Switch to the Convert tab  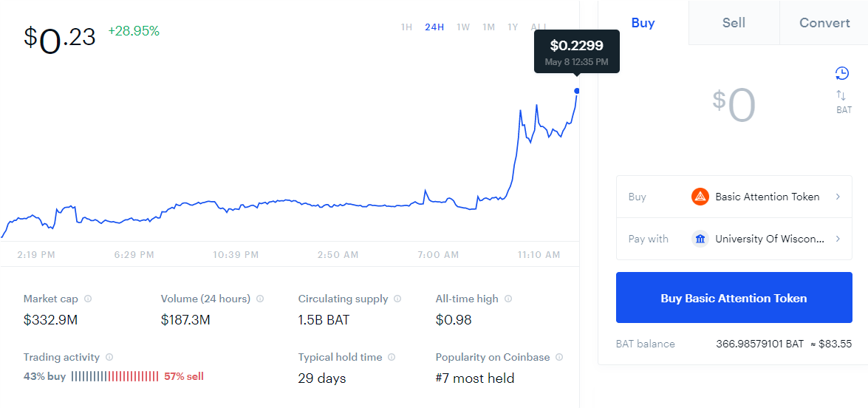(x=824, y=23)
